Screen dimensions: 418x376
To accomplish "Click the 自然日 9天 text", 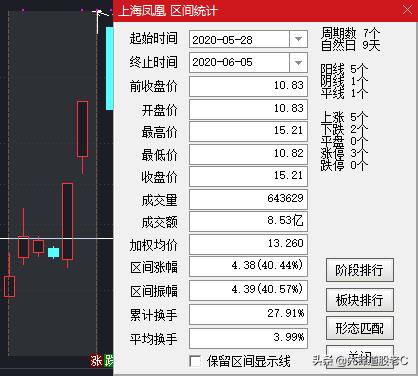I will [350, 45].
